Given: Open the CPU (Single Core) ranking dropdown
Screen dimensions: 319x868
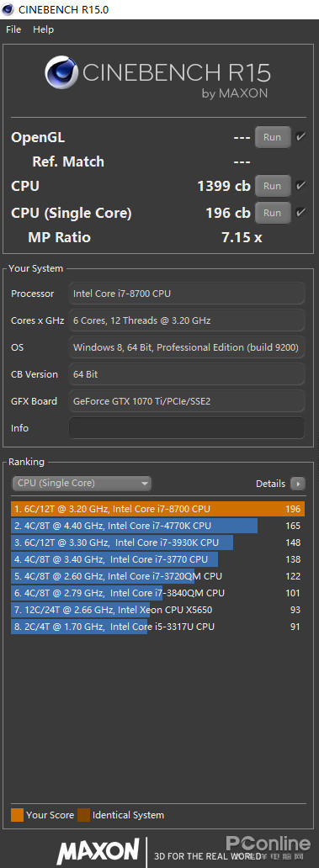Looking at the screenshot, I should 82,484.
